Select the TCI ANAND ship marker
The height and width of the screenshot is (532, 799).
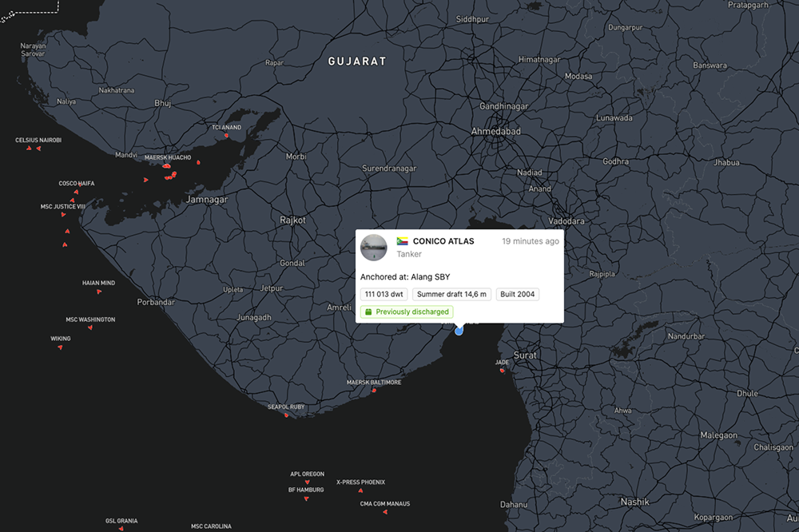[x=227, y=135]
